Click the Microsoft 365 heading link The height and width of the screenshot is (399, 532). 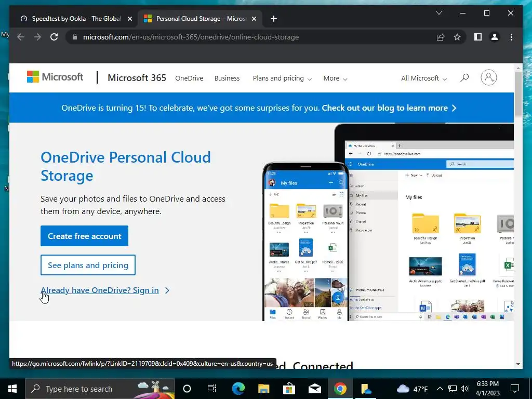click(137, 78)
